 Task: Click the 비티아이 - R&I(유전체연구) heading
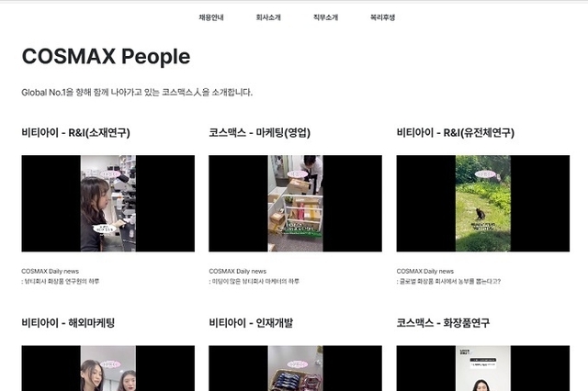tap(456, 132)
